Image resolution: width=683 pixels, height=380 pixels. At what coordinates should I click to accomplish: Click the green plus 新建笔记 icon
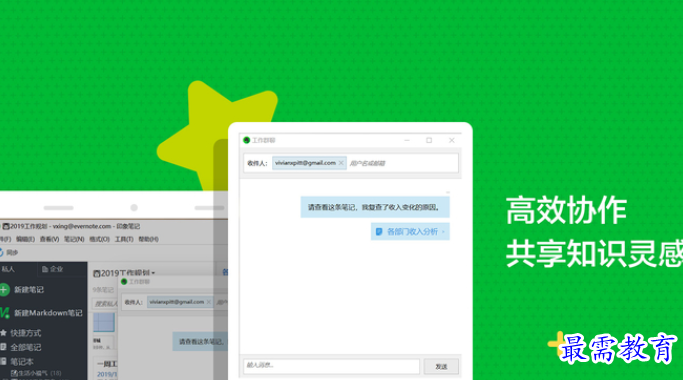[4, 289]
